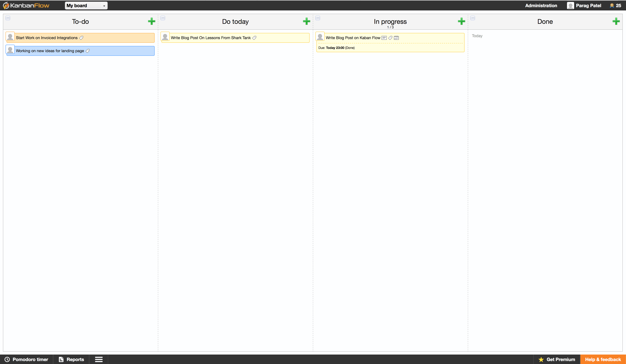
Task: Open the hamburger menu in bottom bar
Action: [99, 359]
